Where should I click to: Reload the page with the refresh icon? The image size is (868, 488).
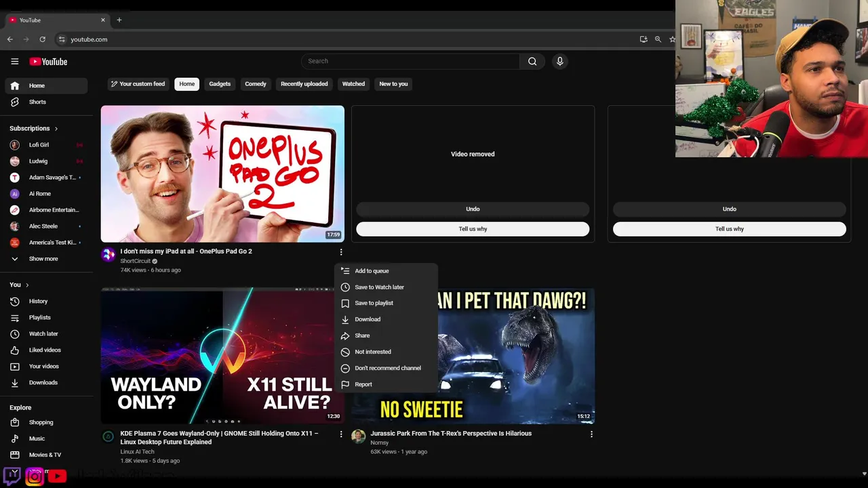[42, 39]
